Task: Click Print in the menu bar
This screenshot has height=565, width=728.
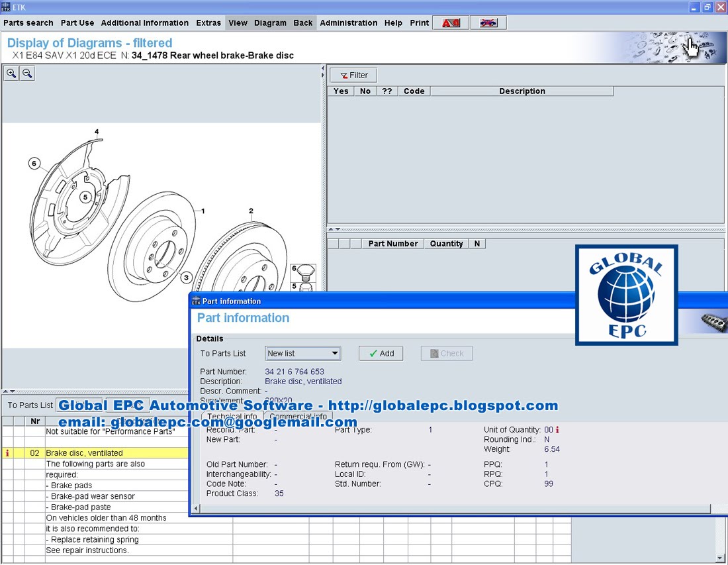Action: pyautogui.click(x=419, y=23)
